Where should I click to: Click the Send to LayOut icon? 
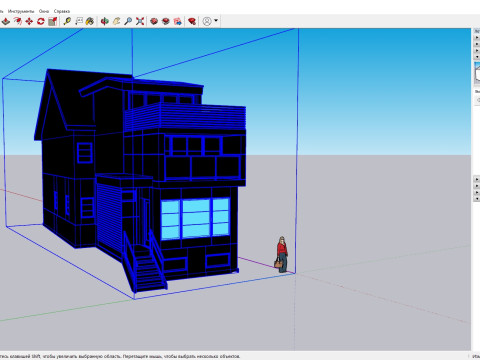pyautogui.click(x=178, y=22)
